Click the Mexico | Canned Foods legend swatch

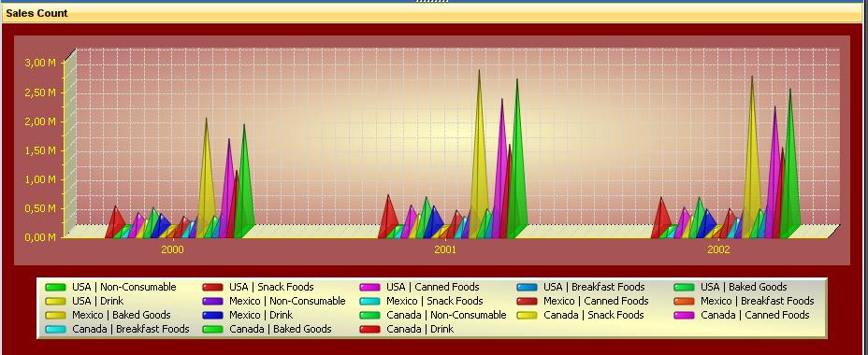527,302
